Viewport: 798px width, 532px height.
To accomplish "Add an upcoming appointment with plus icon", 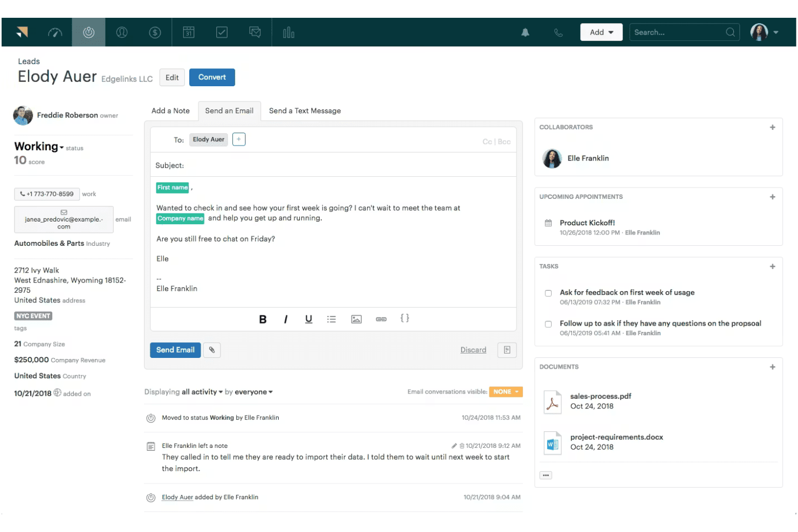I will point(773,197).
